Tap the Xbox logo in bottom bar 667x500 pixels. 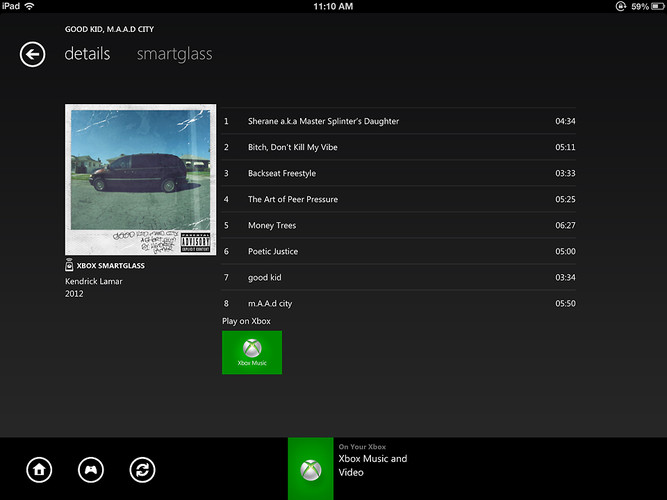click(310, 469)
